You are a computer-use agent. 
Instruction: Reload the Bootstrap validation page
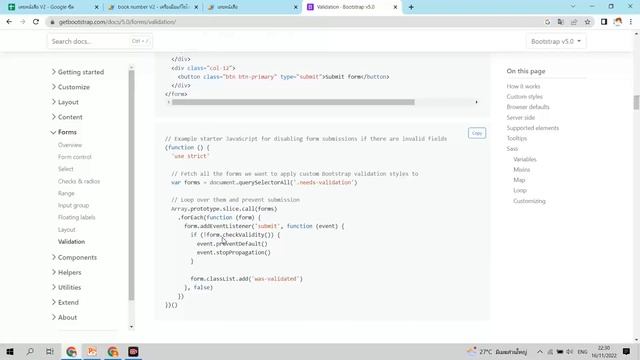coord(36,22)
